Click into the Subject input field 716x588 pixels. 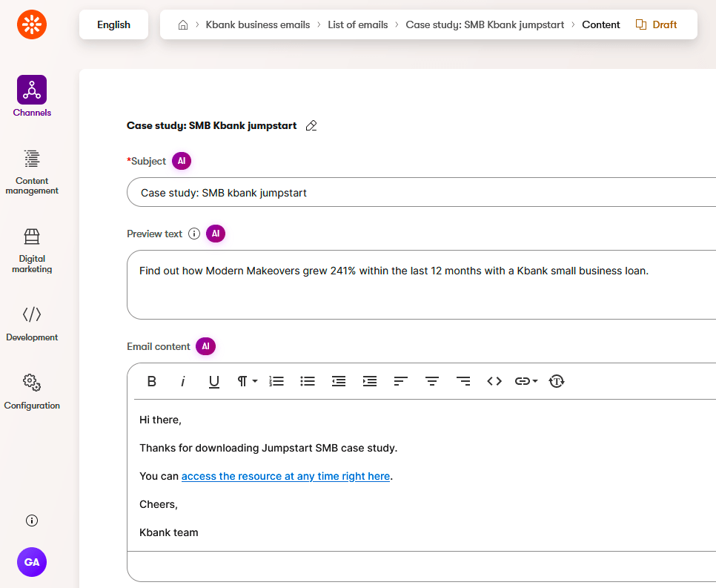pos(421,192)
